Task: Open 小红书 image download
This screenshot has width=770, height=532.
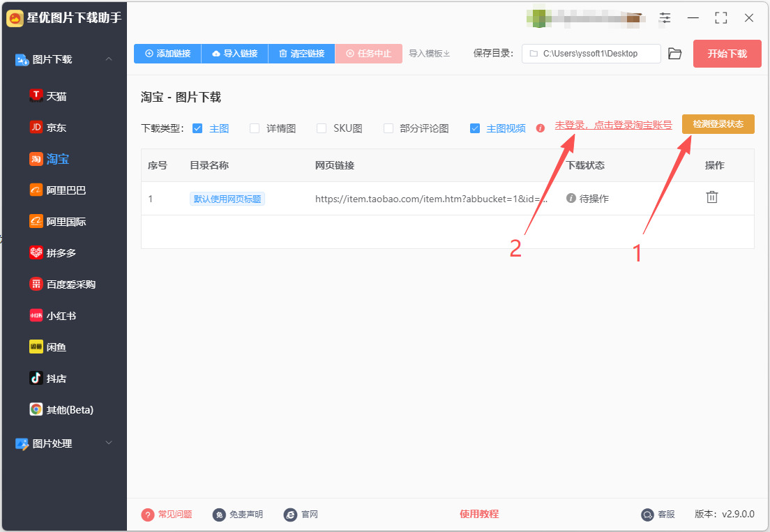Action: 53,316
